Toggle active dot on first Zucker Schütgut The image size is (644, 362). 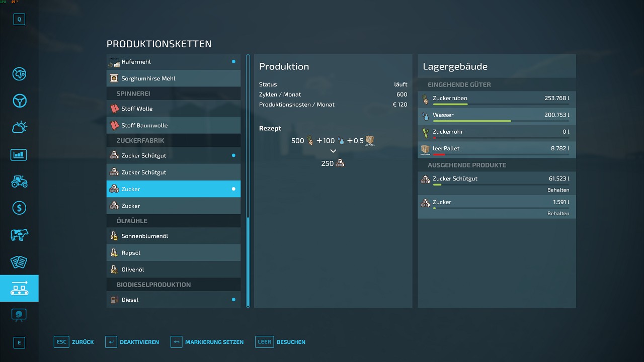(233, 155)
